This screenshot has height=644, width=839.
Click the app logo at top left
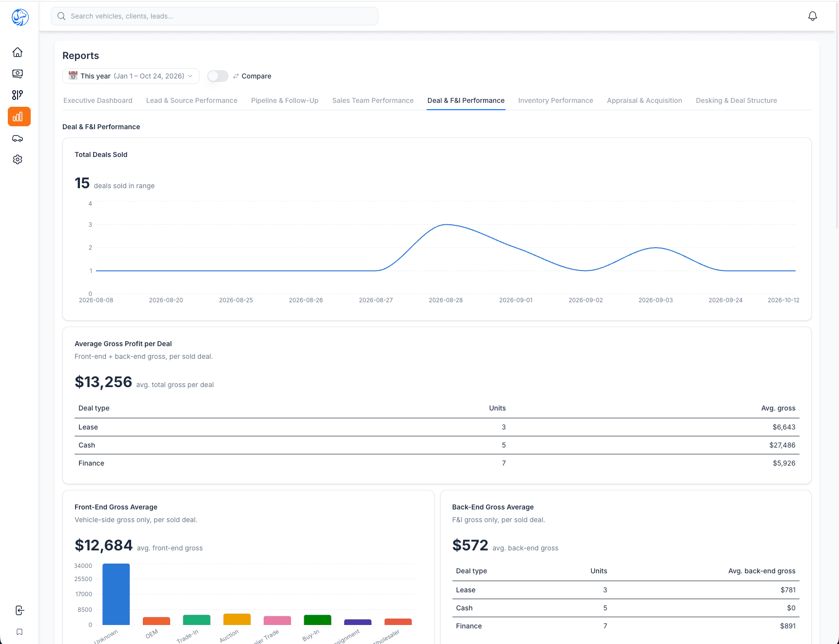tap(20, 17)
